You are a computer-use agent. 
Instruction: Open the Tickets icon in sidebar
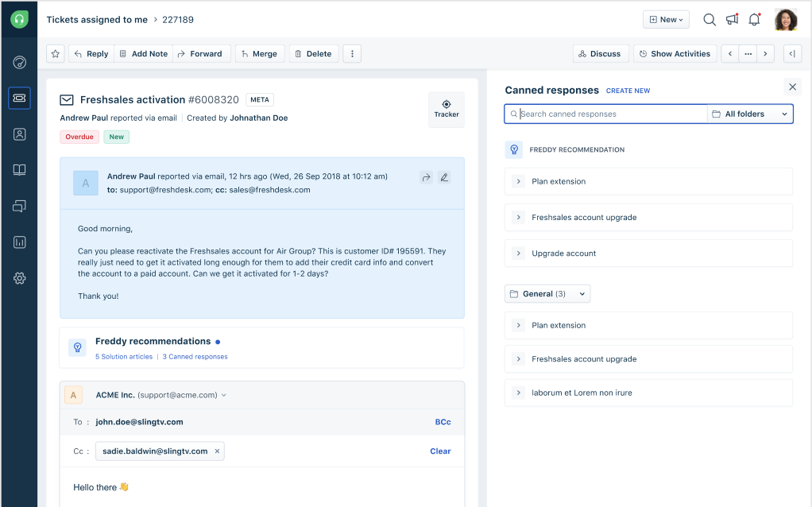19,98
